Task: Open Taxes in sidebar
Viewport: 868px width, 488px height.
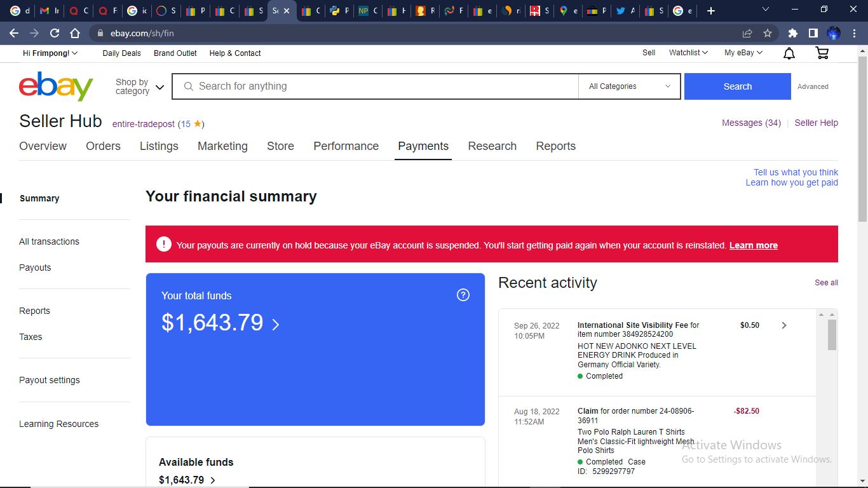Action: pos(31,337)
